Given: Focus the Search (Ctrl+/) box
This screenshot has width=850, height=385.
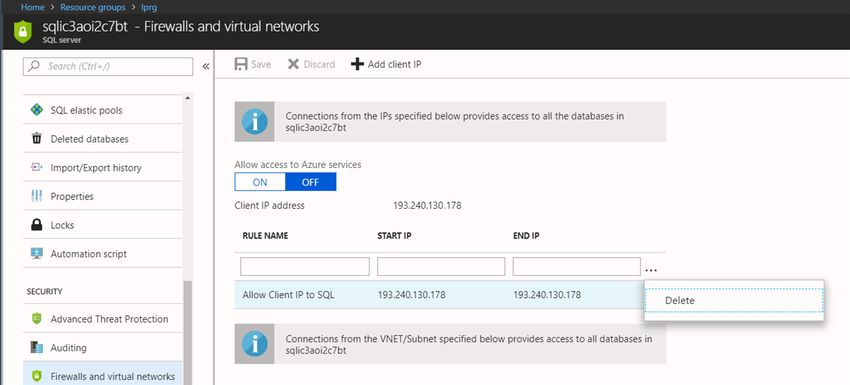Looking at the screenshot, I should pyautogui.click(x=108, y=66).
